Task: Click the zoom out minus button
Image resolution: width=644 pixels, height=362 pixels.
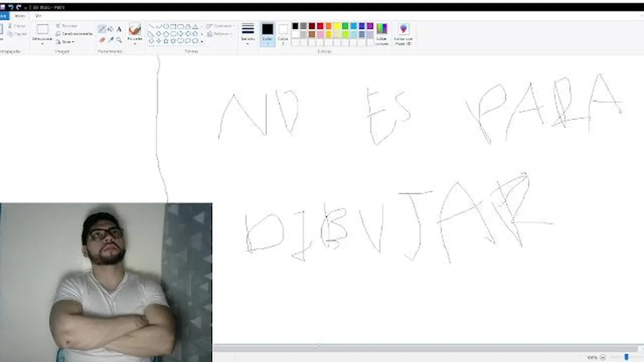Action: click(603, 357)
